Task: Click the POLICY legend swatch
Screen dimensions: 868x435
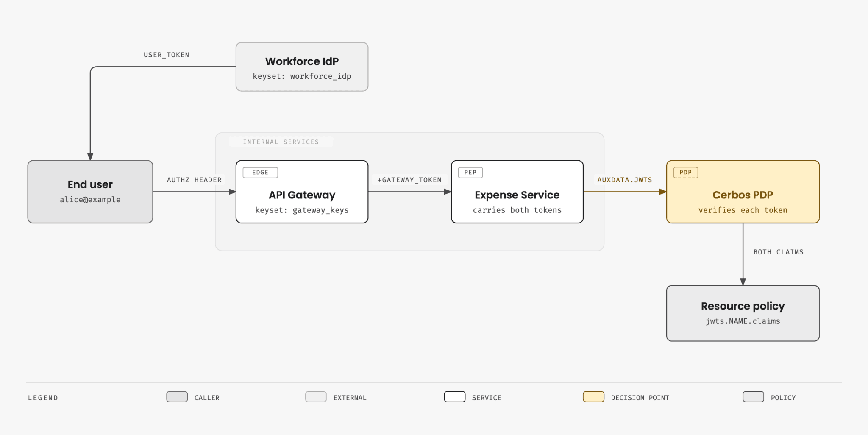Action: click(754, 397)
